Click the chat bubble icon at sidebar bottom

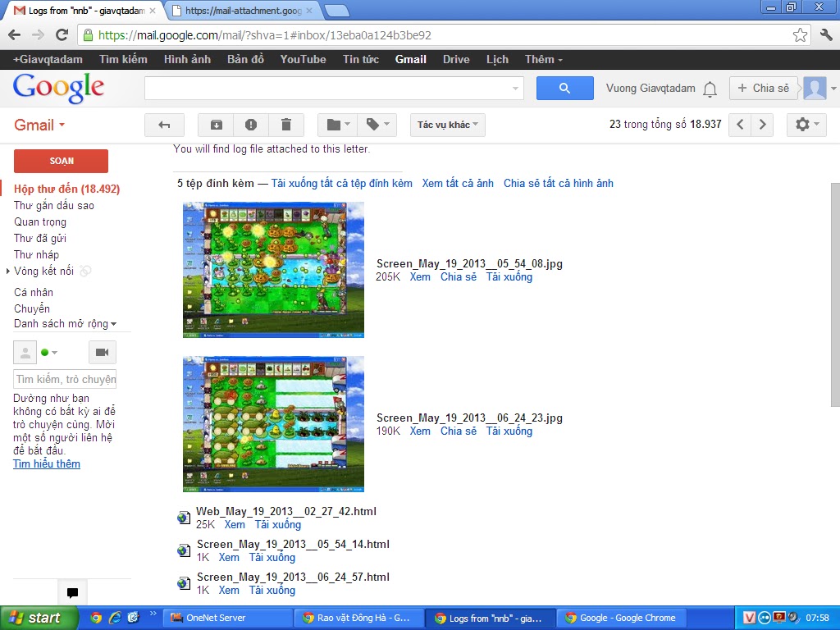72,592
